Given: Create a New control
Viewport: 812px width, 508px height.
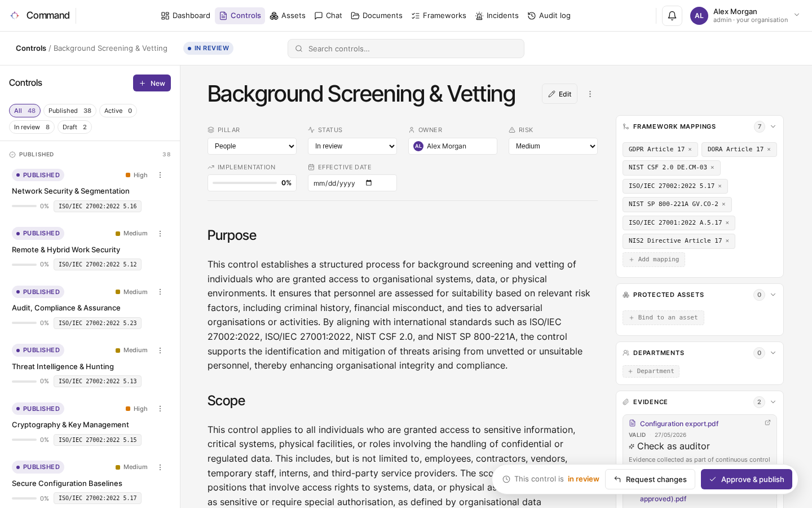Looking at the screenshot, I should [x=152, y=83].
